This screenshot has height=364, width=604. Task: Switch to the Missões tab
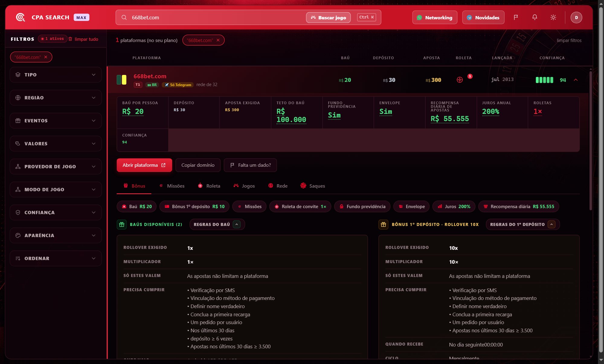(x=172, y=186)
